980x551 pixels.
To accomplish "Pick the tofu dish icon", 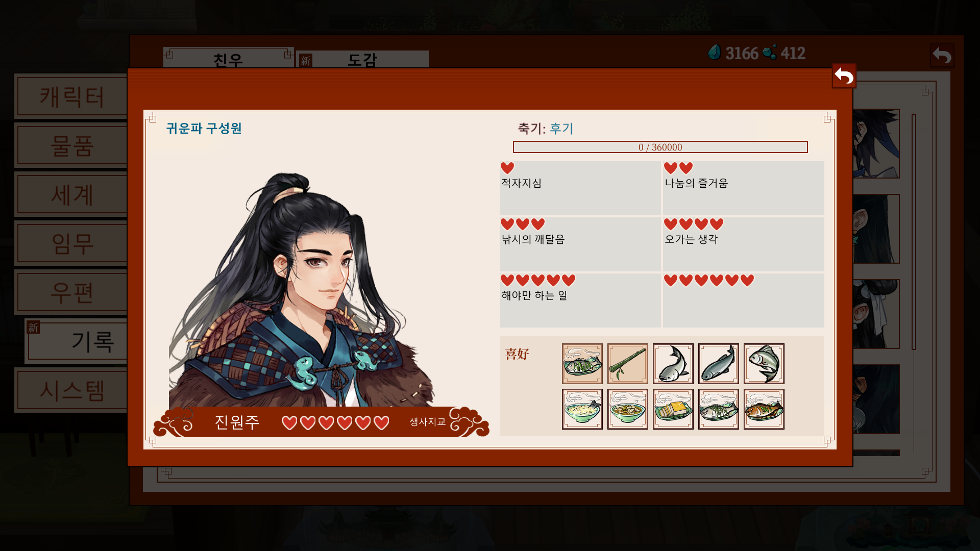I will coord(673,409).
